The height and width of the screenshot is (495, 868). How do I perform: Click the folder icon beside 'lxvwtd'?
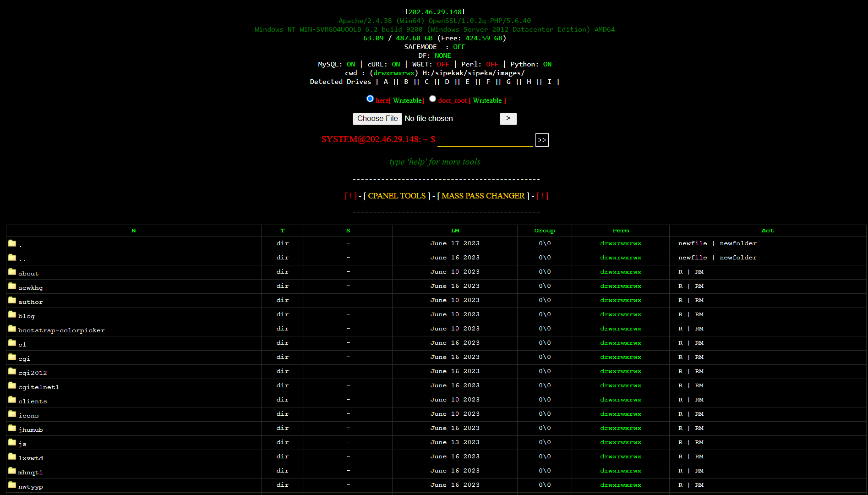tap(12, 456)
